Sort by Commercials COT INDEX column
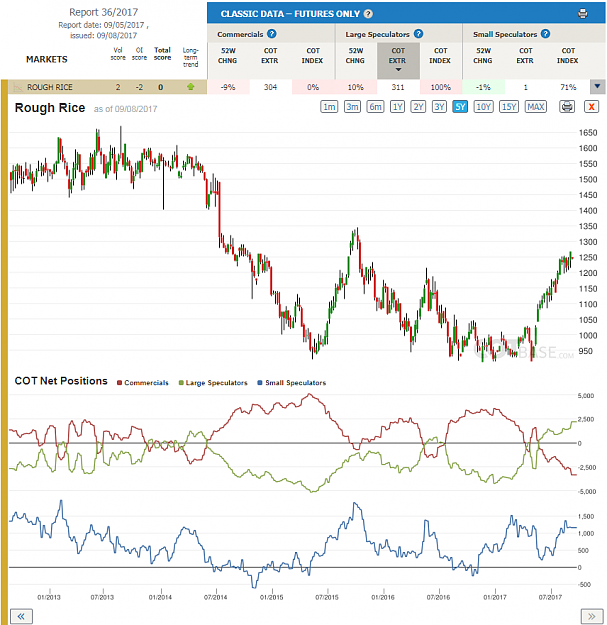 click(x=313, y=56)
